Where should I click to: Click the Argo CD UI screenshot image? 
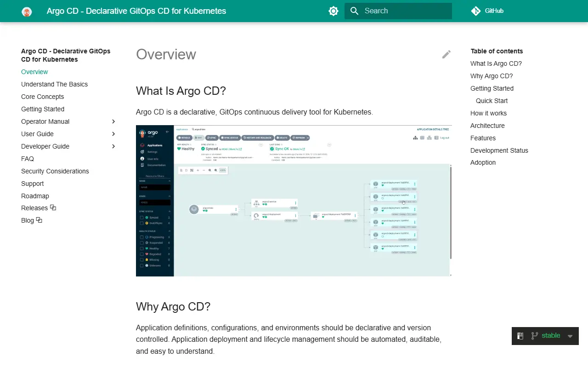tap(294, 201)
